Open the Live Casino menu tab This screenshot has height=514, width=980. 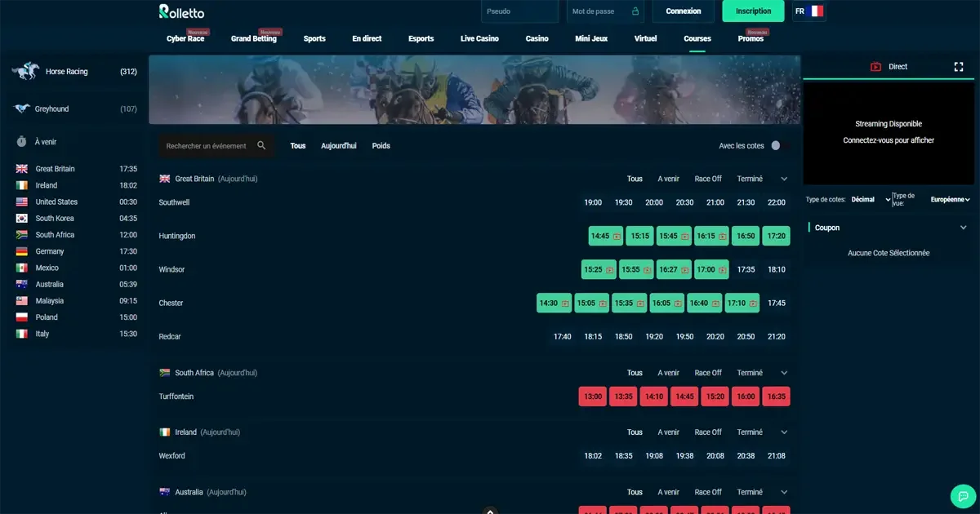coord(479,38)
